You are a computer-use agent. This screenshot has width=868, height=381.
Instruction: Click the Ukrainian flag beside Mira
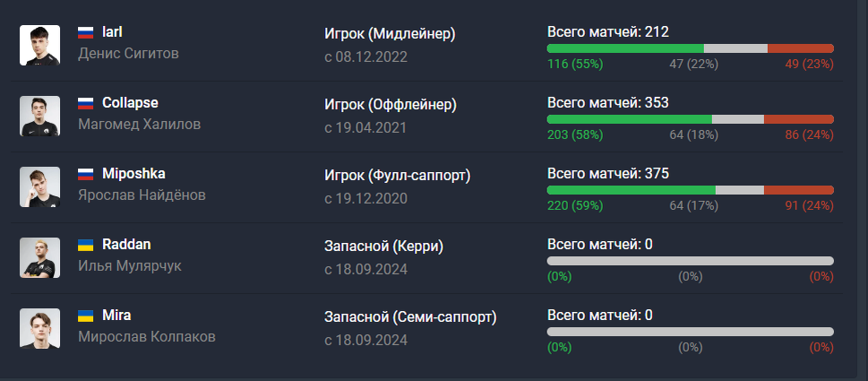[x=85, y=316]
